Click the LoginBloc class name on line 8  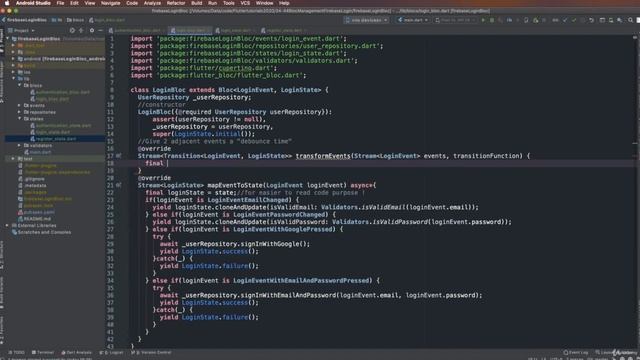[169, 90]
